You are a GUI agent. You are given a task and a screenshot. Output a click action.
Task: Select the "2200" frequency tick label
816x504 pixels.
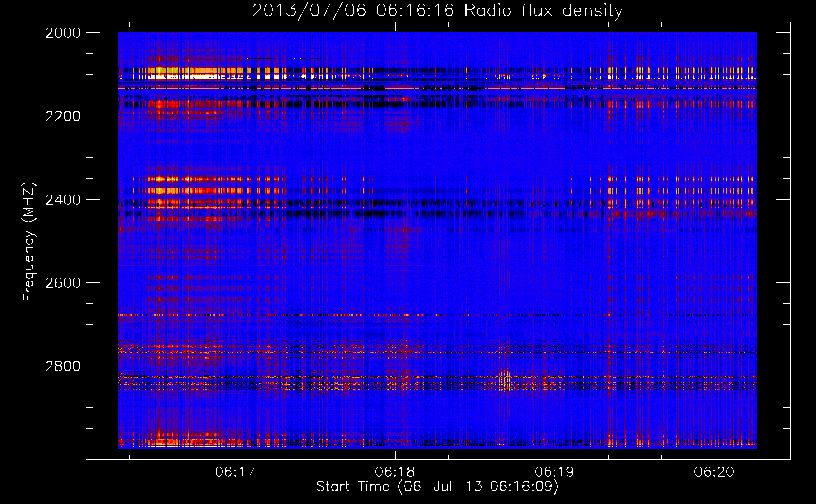pos(63,116)
